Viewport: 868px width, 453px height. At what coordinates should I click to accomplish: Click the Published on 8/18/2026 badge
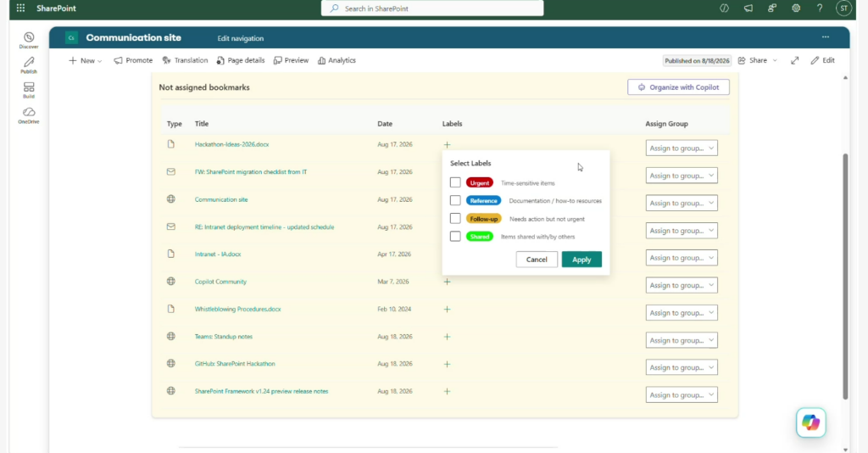[x=697, y=61]
